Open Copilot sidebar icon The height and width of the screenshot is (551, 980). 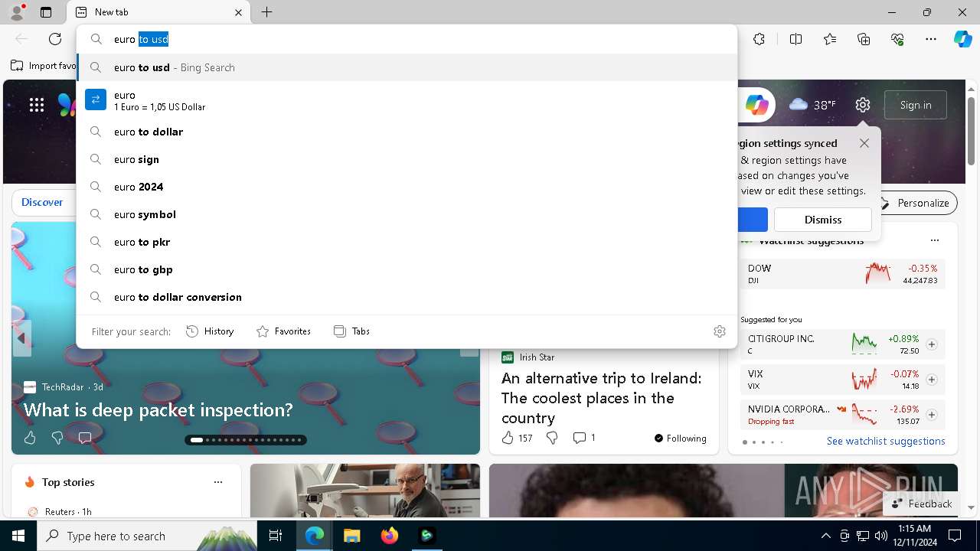(x=962, y=39)
